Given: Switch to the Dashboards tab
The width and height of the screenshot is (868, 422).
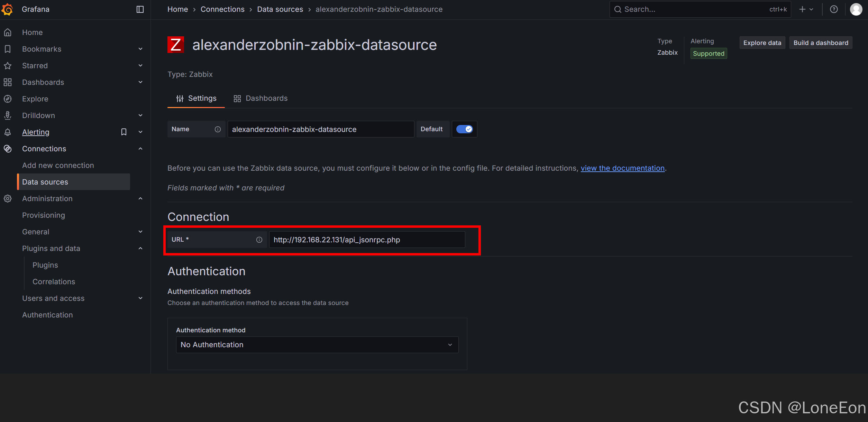Looking at the screenshot, I should point(261,99).
